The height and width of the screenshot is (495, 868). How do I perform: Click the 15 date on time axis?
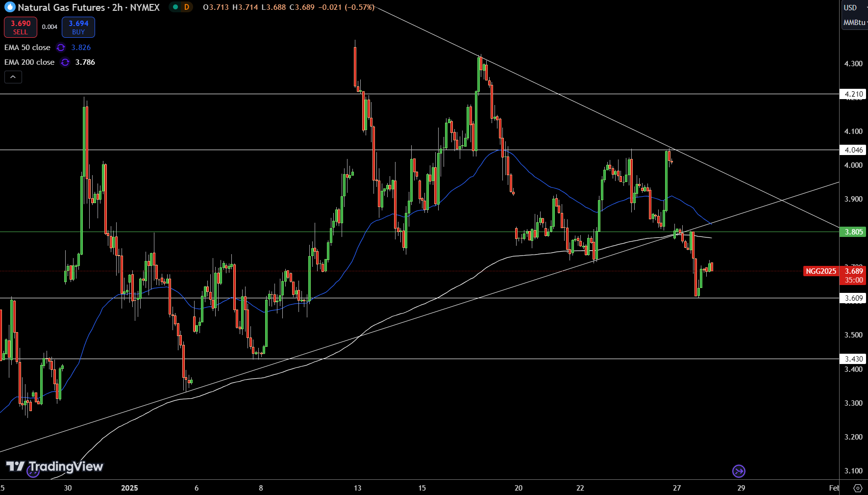click(x=422, y=488)
